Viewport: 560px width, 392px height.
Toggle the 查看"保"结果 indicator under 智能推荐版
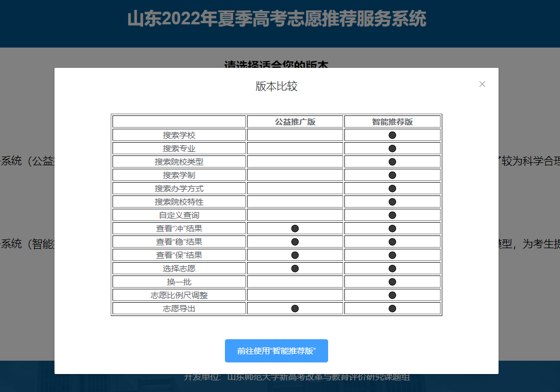click(392, 255)
